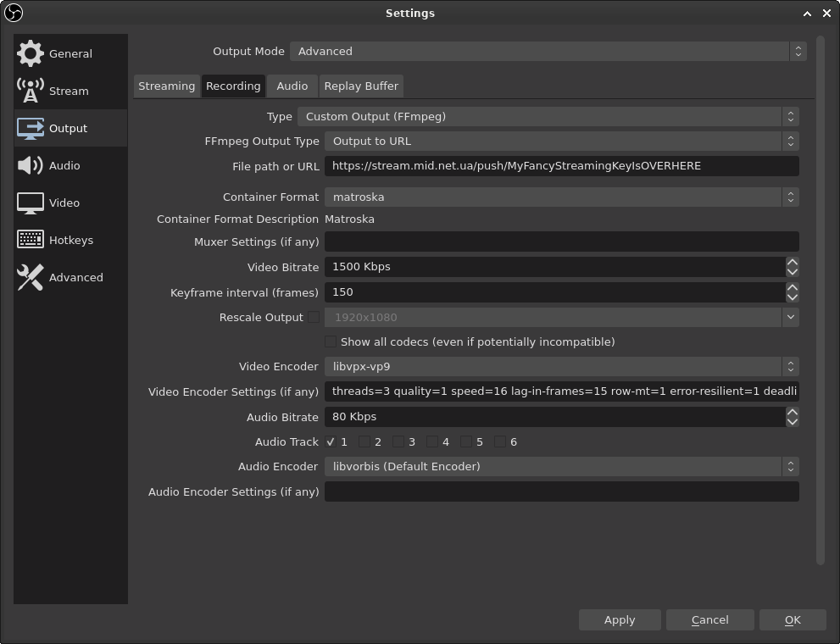The height and width of the screenshot is (644, 840).
Task: Open the Container Format dropdown
Action: [561, 197]
